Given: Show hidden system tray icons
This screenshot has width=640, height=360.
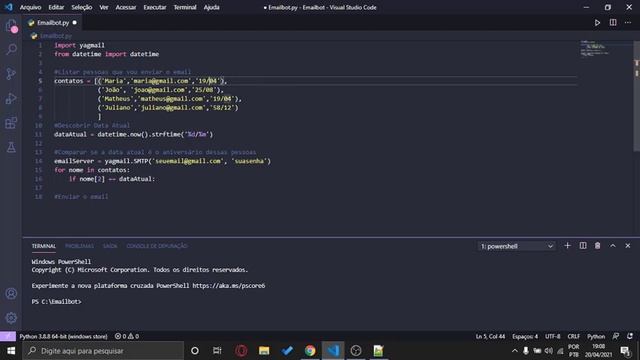Looking at the screenshot, I should [x=515, y=351].
